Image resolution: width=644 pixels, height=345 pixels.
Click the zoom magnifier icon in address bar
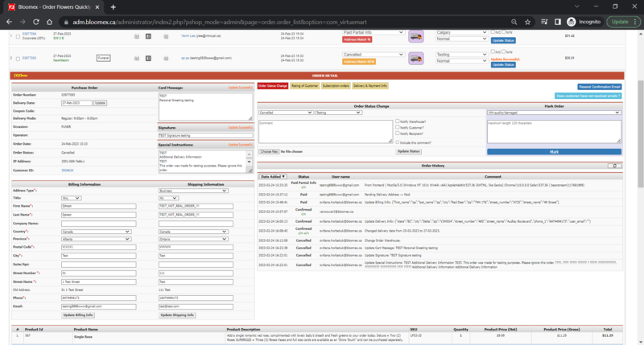(x=514, y=22)
